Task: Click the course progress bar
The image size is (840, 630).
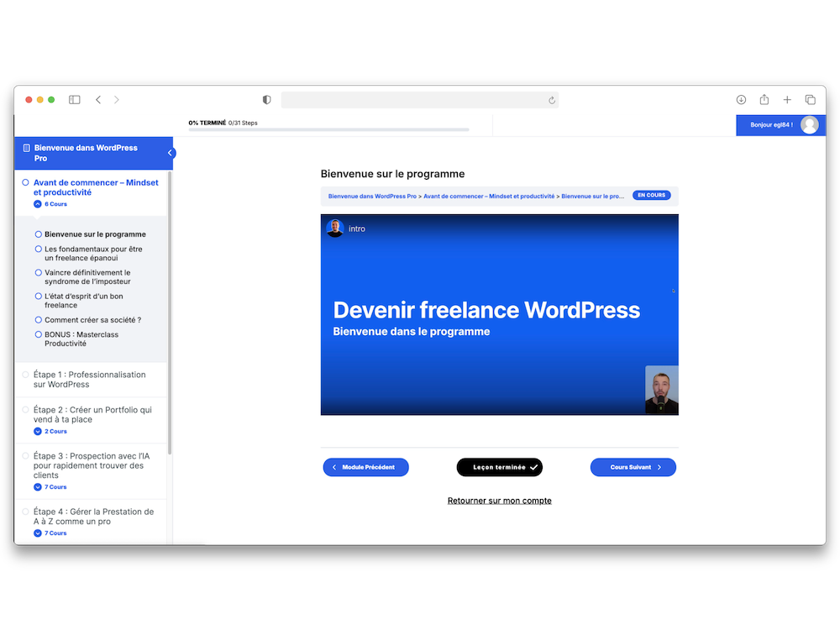Action: tap(328, 129)
